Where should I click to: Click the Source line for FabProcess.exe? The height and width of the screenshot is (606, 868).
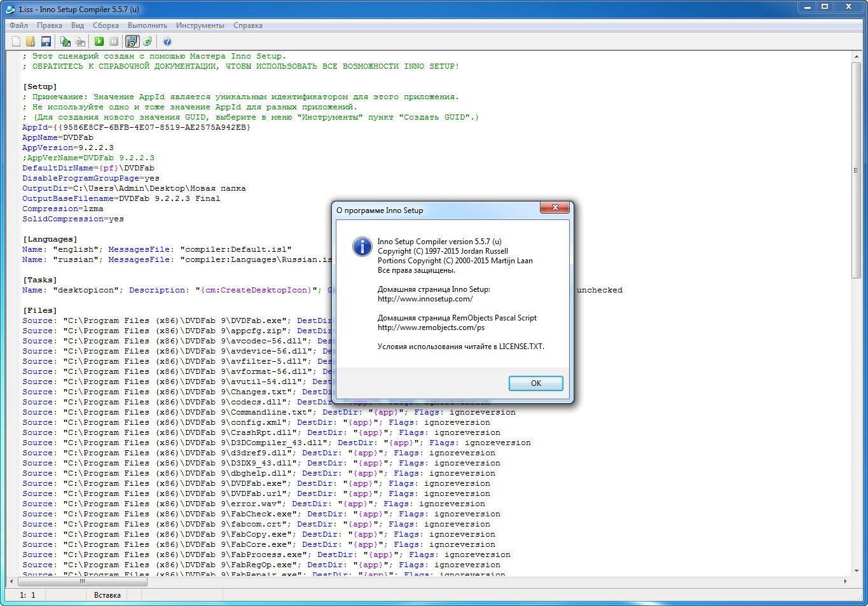point(266,554)
